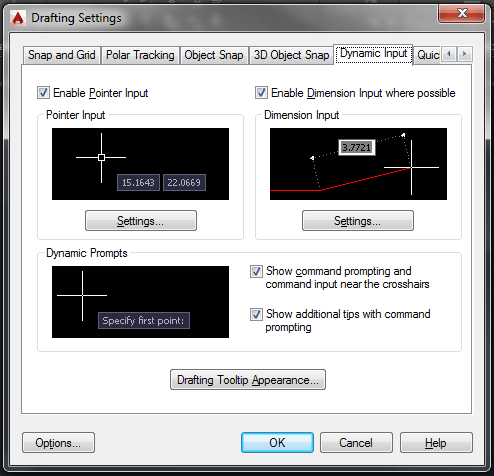Click the Pointer Input preview image
This screenshot has width=494, height=476.
click(x=140, y=164)
